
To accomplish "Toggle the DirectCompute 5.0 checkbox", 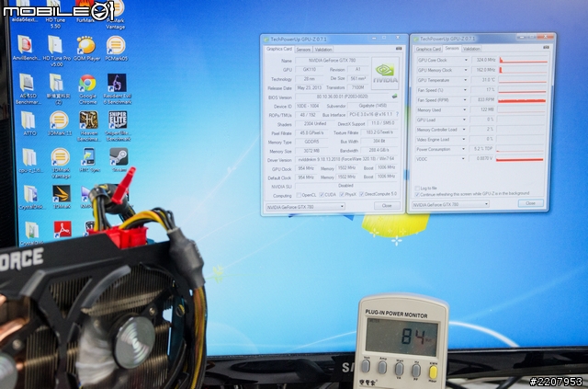I will pyautogui.click(x=361, y=194).
